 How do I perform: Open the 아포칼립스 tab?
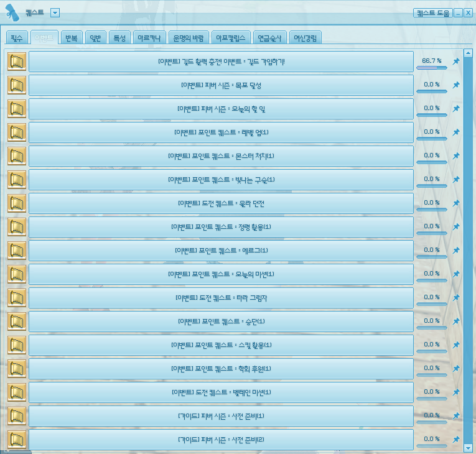click(231, 38)
